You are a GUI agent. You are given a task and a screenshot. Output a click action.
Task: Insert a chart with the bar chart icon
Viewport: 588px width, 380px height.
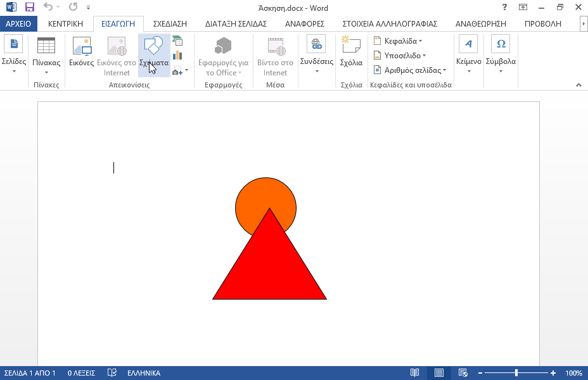(177, 56)
